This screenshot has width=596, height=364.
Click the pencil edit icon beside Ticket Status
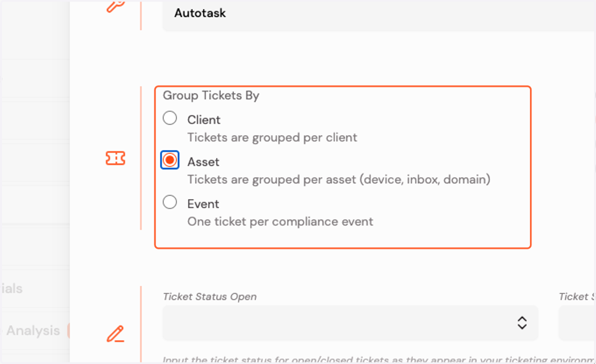coord(115,334)
